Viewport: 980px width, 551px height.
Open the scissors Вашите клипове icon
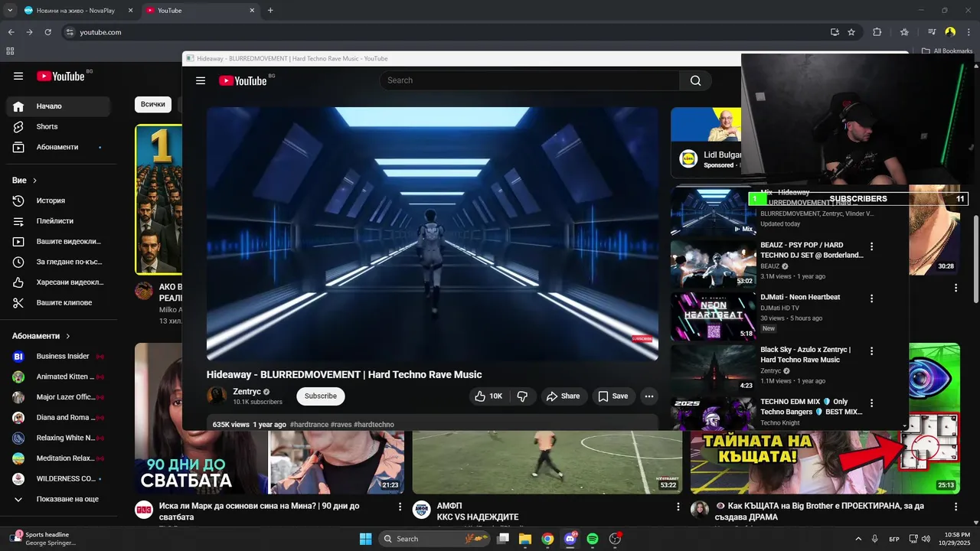[18, 303]
